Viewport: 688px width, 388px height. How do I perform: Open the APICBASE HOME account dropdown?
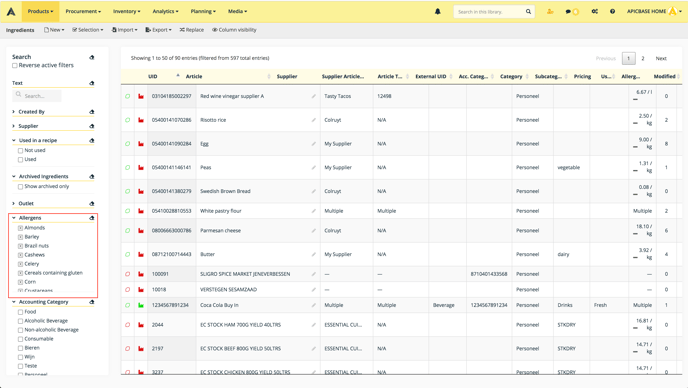click(654, 11)
